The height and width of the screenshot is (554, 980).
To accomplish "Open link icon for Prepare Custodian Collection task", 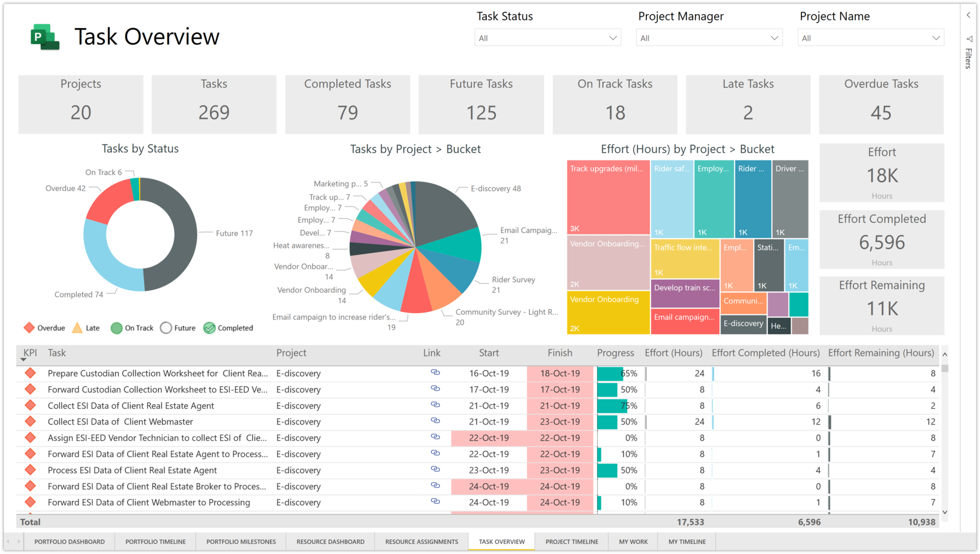I will click(x=435, y=373).
